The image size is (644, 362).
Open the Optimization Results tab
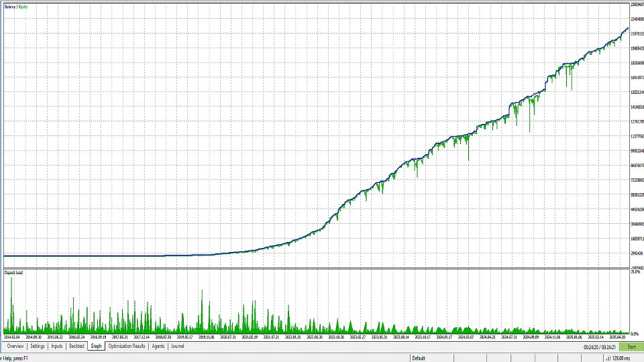(127, 346)
